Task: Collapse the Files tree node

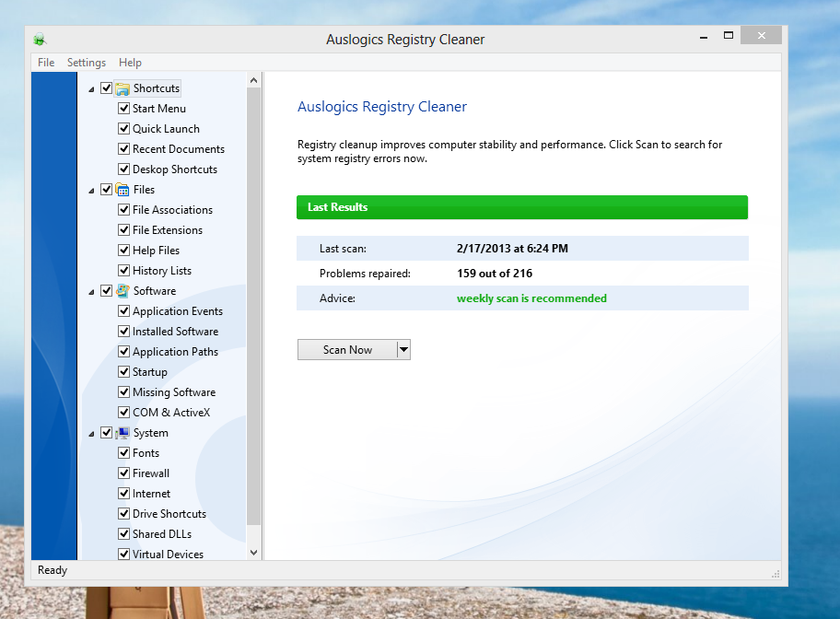Action: coord(91,191)
